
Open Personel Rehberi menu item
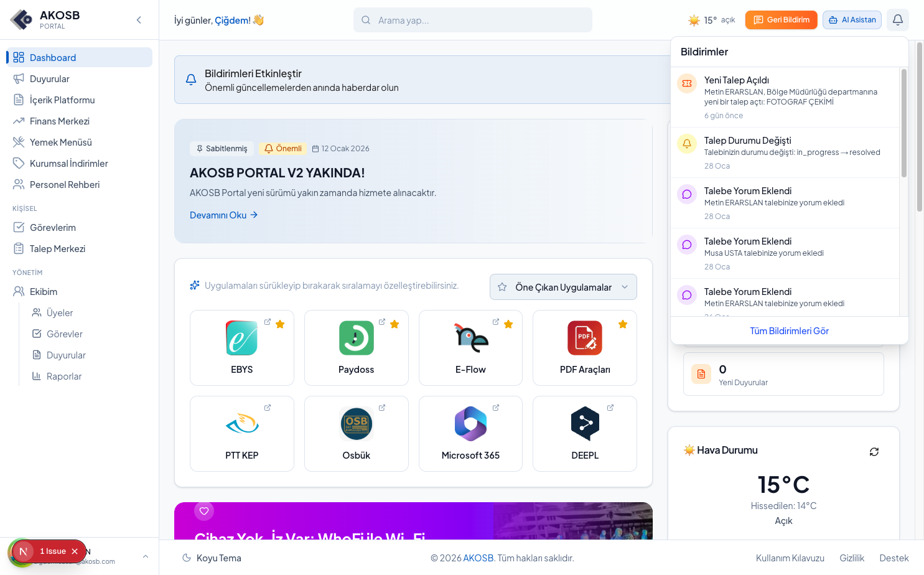pyautogui.click(x=79, y=184)
